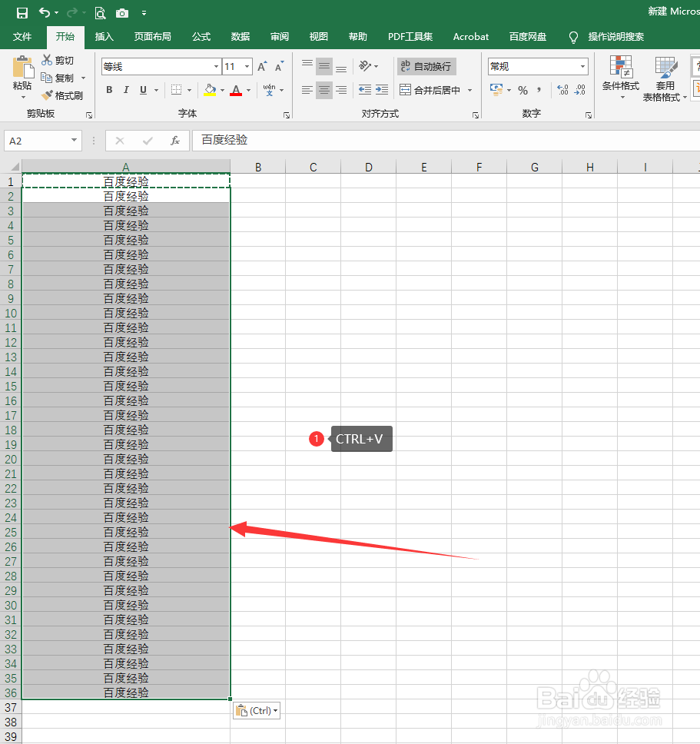Open clipboard pane launcher in 剪贴板 group
The width and height of the screenshot is (700, 744).
[x=88, y=115]
